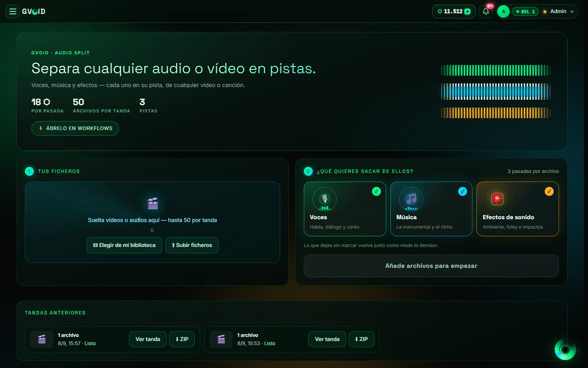
Task: Click the clapperboard thumbnail for 15:53 batch
Action: 221,339
